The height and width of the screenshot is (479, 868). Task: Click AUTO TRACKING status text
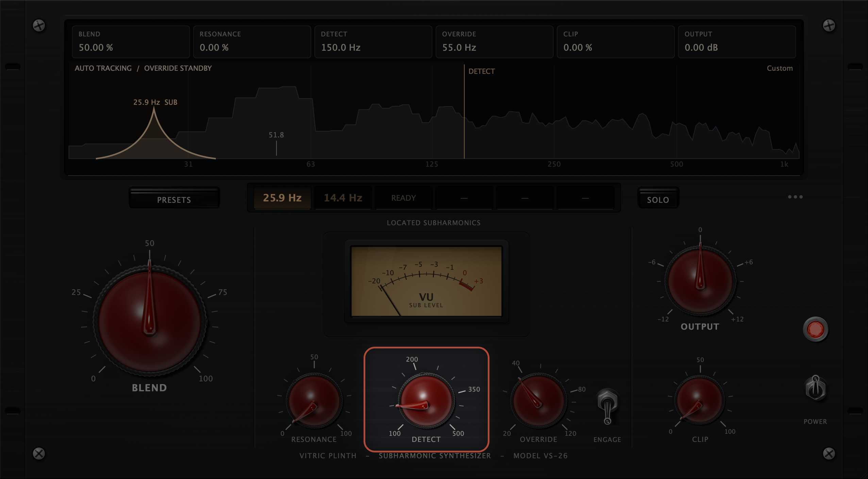pyautogui.click(x=103, y=68)
